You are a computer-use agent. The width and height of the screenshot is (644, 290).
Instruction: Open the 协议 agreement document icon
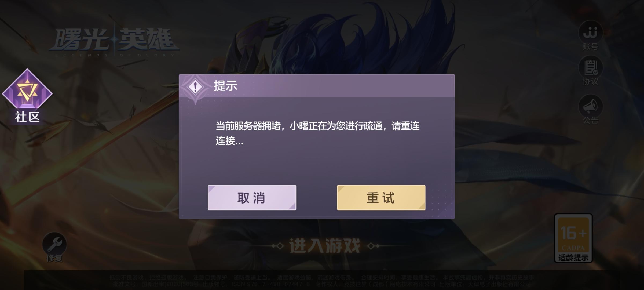tap(590, 68)
